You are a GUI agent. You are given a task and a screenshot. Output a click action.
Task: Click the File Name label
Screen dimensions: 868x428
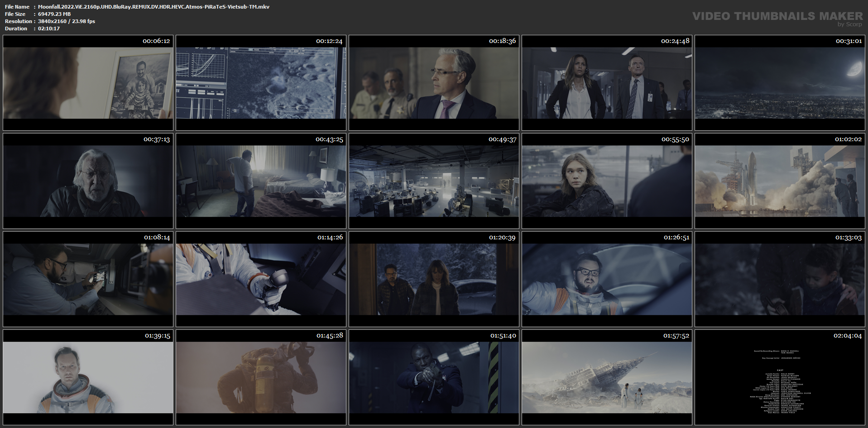pyautogui.click(x=17, y=7)
